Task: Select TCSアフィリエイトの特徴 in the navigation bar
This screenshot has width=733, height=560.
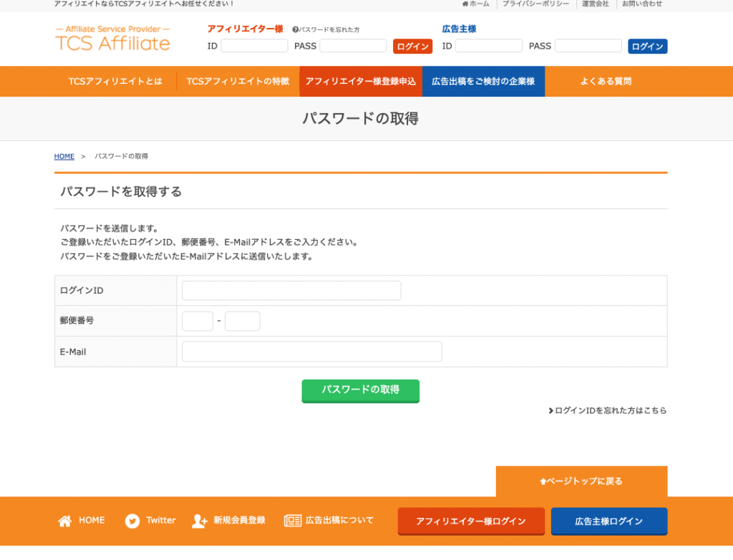Action: pos(240,81)
